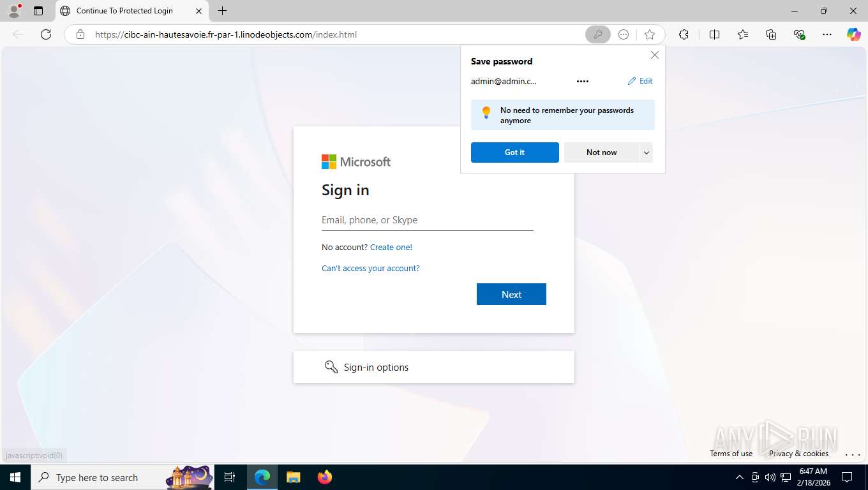Image resolution: width=868 pixels, height=490 pixels.
Task: Follow the Create one! link
Action: point(391,248)
